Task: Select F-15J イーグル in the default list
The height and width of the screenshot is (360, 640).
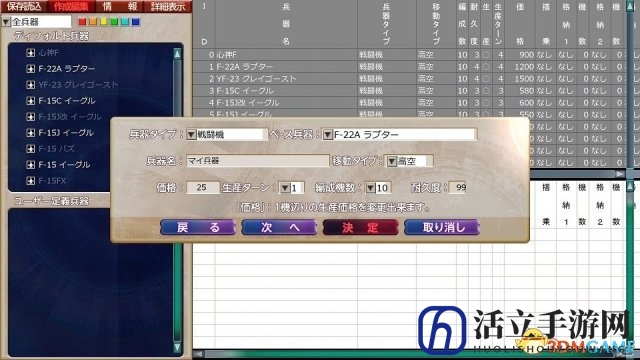Action: (x=66, y=133)
